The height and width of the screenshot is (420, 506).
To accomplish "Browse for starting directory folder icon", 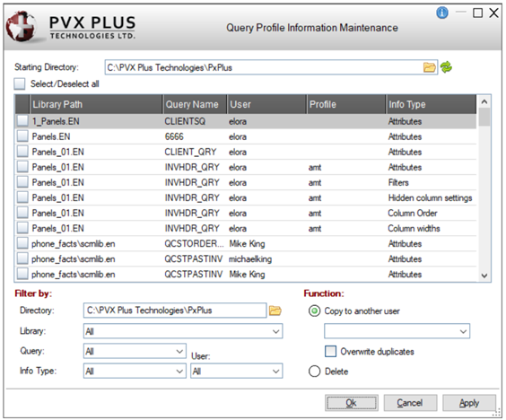I will (429, 67).
